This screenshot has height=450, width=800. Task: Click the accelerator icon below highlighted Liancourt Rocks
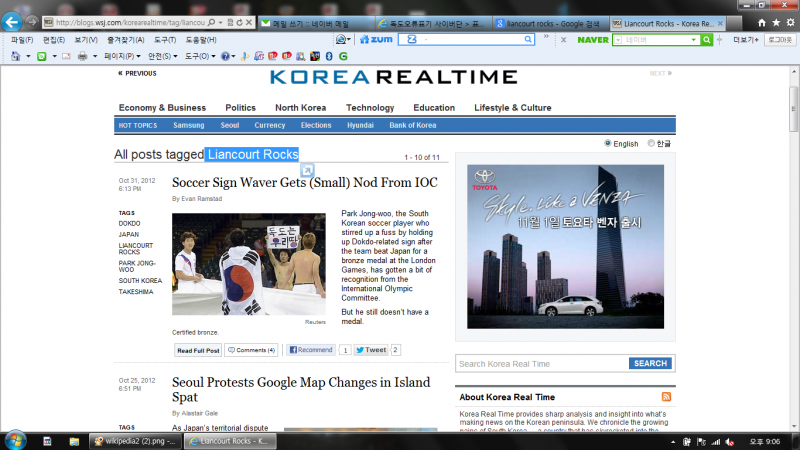pos(308,170)
